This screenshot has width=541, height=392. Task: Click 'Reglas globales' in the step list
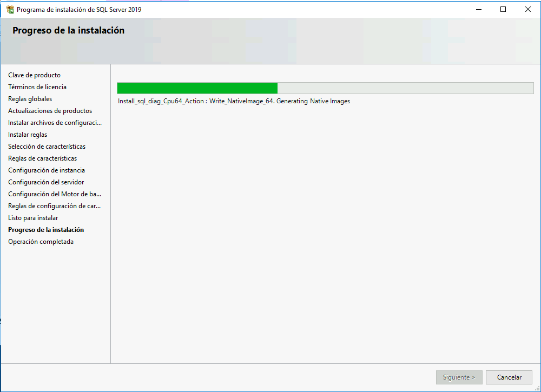[30, 99]
